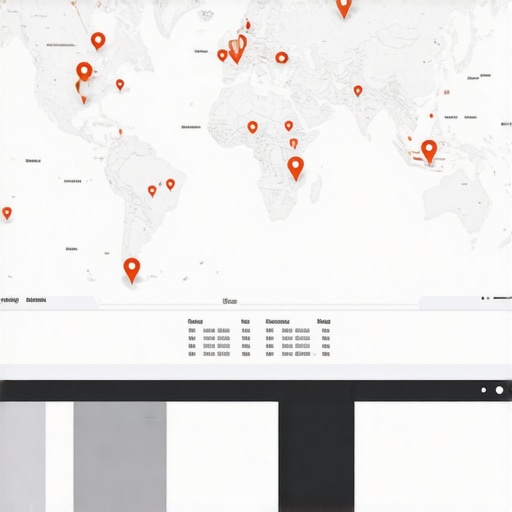Click the small marker near Venezuela's coast
512x512 pixels.
(121, 132)
